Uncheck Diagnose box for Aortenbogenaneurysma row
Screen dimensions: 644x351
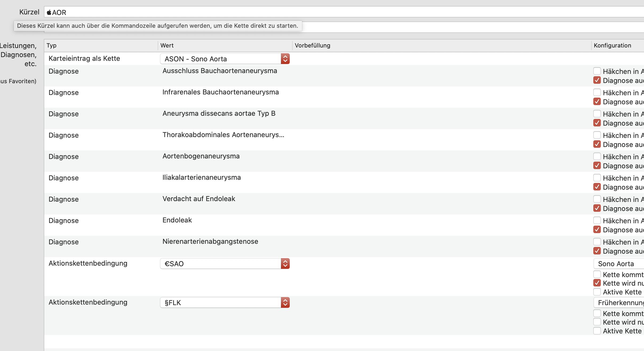[x=597, y=166]
